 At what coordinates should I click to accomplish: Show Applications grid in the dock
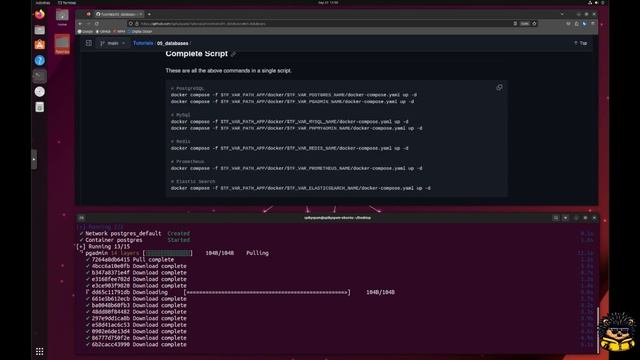pos(40,351)
